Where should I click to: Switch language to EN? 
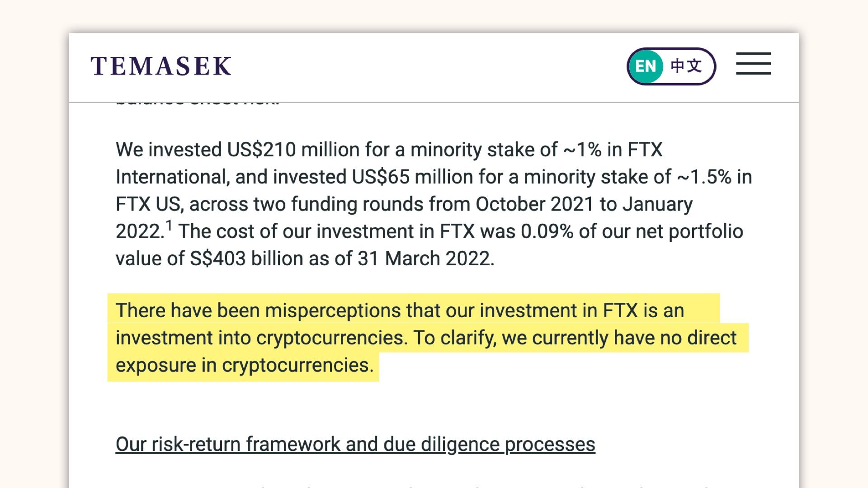(646, 66)
